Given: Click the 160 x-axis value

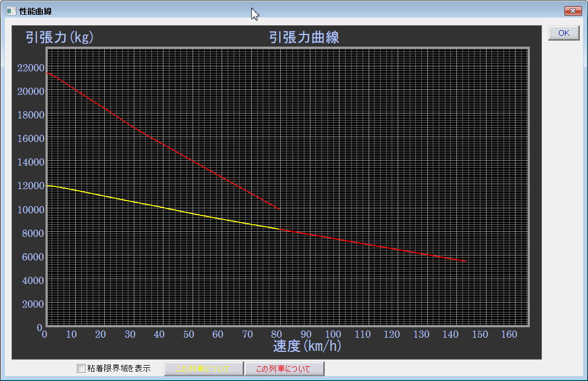Looking at the screenshot, I should coord(509,334).
